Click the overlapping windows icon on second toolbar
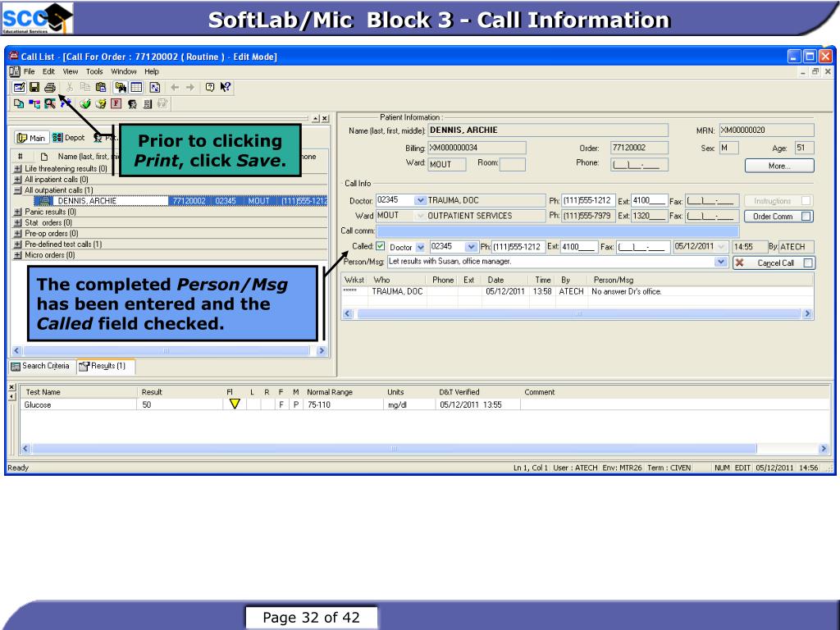 coord(19,103)
